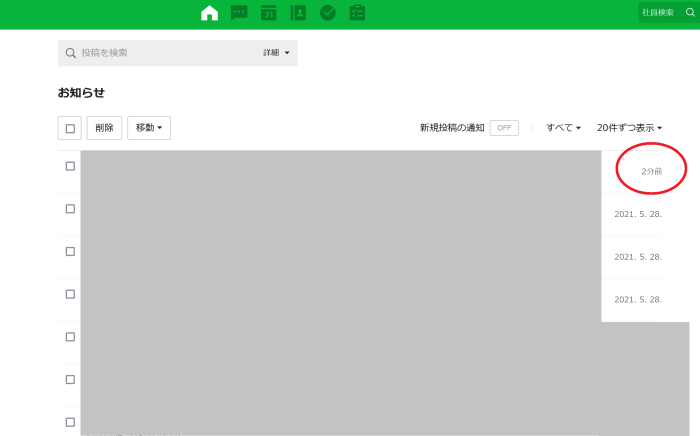Screen dimensions: 700x436
Task: Tick the select-all checkbox beside 削除
Action: pyautogui.click(x=70, y=129)
